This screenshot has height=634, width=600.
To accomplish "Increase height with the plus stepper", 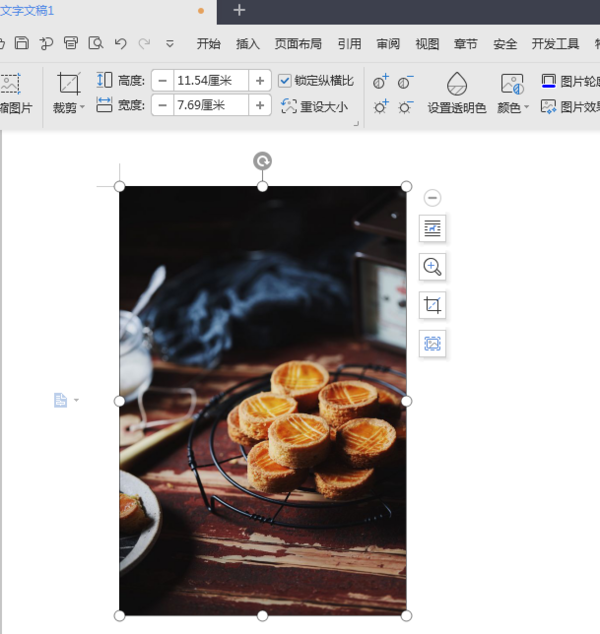I will (260, 80).
